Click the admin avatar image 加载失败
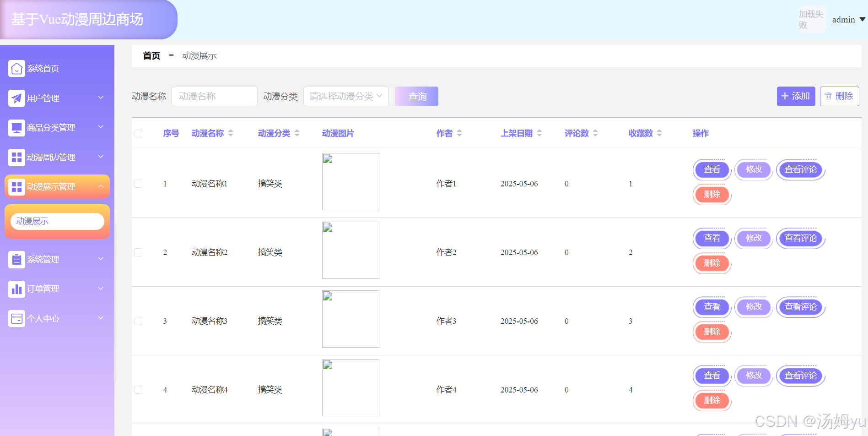Viewport: 868px width, 436px height. point(812,19)
